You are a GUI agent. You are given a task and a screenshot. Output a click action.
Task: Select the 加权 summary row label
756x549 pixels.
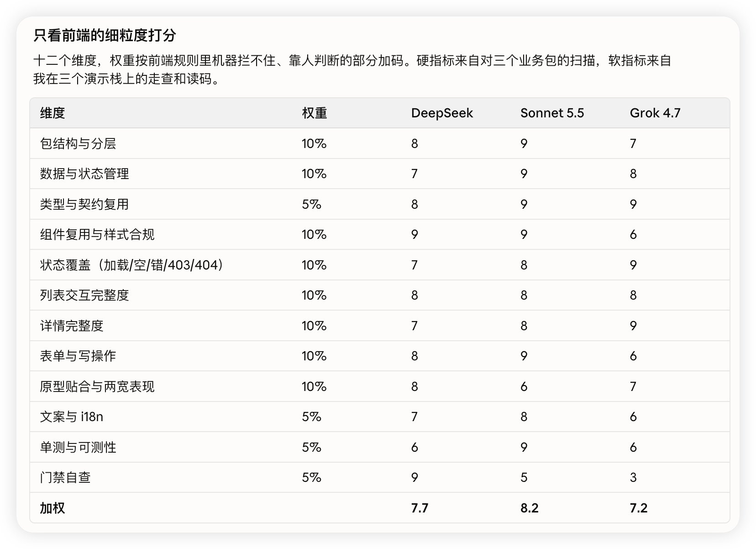[x=52, y=508]
